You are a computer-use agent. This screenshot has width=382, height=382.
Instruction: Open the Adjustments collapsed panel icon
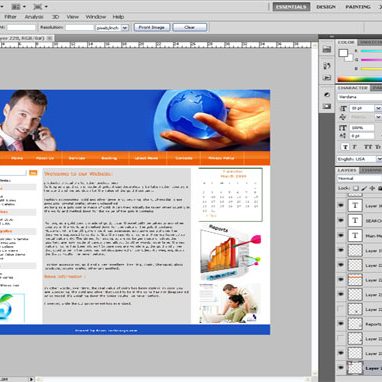(327, 95)
